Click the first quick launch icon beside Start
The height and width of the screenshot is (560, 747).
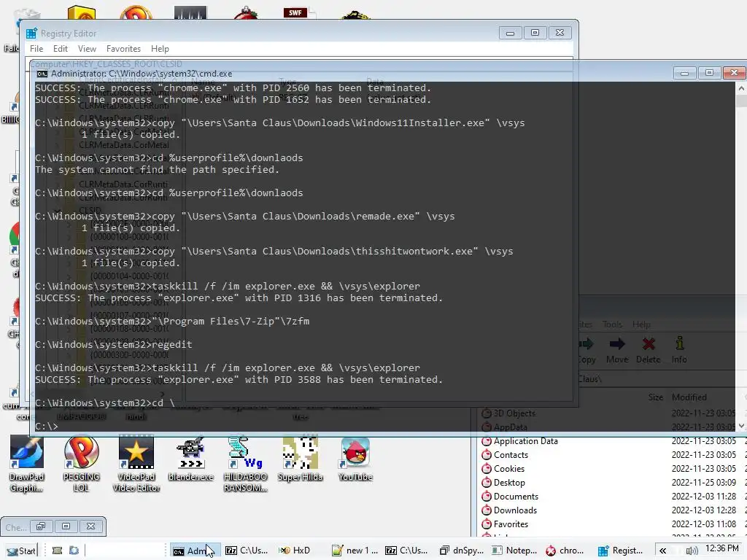[57, 551]
